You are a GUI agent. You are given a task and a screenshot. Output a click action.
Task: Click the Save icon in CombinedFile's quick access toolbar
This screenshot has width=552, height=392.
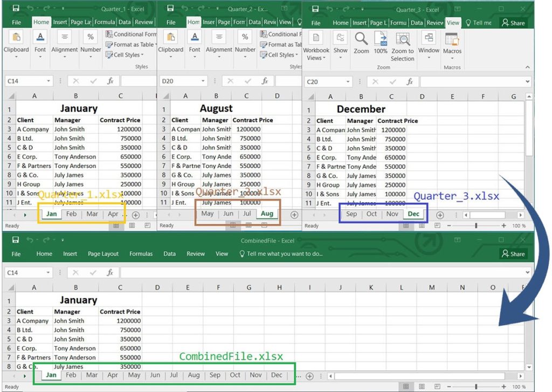coord(15,239)
